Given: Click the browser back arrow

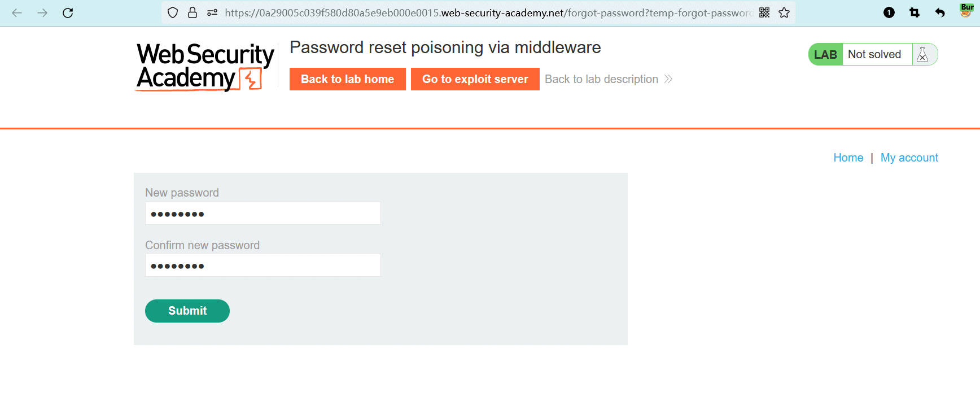Looking at the screenshot, I should point(17,13).
